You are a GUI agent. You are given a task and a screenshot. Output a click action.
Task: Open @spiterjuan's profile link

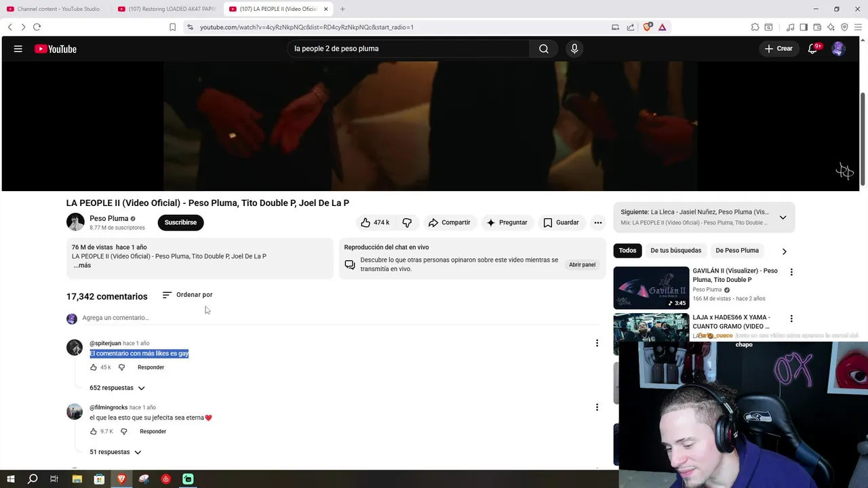click(105, 344)
